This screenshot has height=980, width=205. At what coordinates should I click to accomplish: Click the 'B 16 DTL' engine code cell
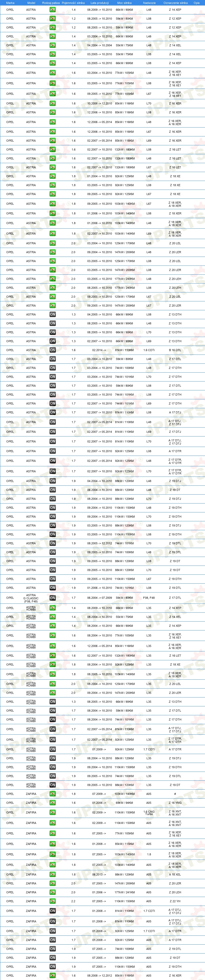coord(175,350)
